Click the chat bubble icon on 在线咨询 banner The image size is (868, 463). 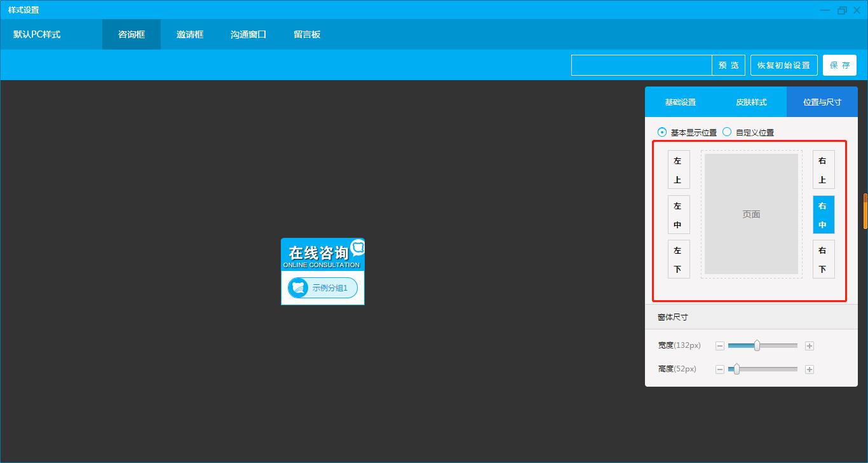(x=358, y=247)
